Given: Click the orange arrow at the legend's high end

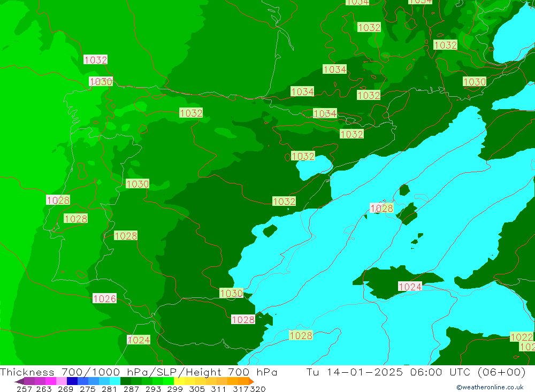Looking at the screenshot, I should pyautogui.click(x=251, y=381).
